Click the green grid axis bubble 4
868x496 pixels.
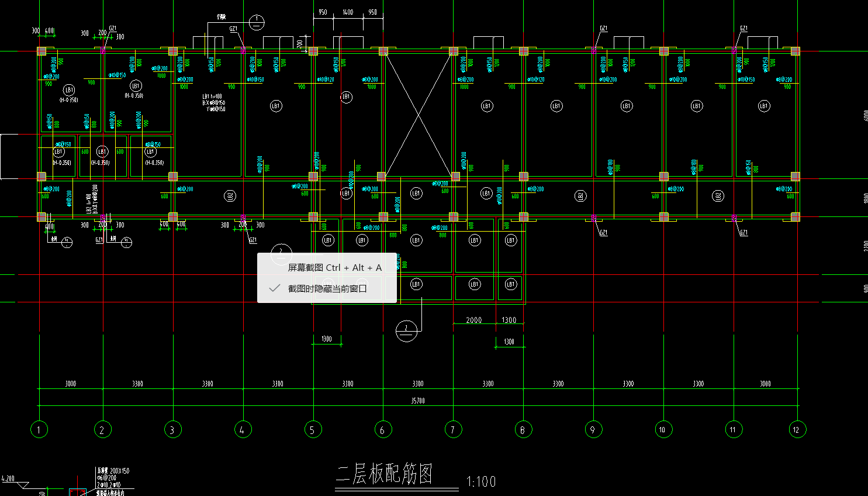click(243, 430)
